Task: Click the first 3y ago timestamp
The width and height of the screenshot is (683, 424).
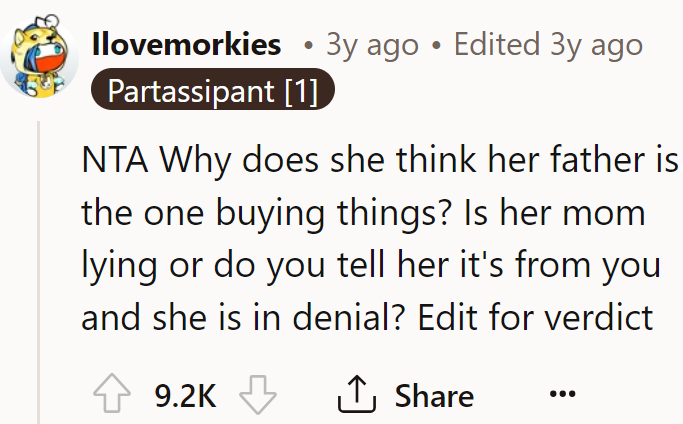Action: pyautogui.click(x=372, y=45)
